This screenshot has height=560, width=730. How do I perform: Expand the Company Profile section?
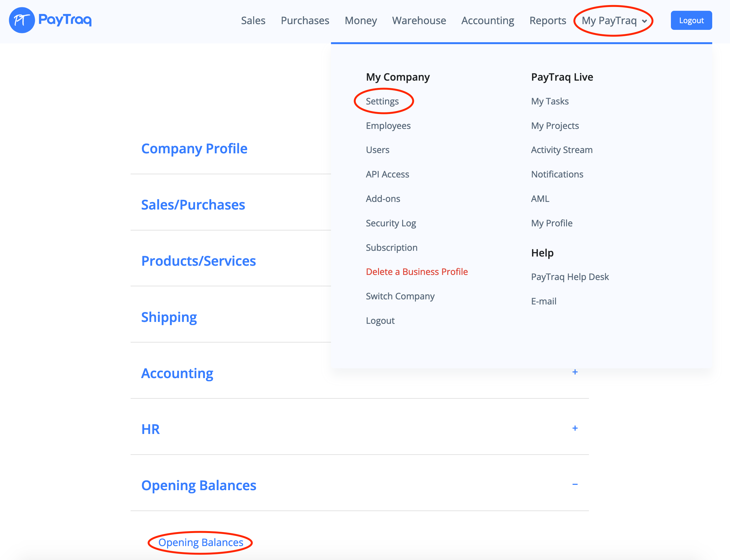click(194, 149)
